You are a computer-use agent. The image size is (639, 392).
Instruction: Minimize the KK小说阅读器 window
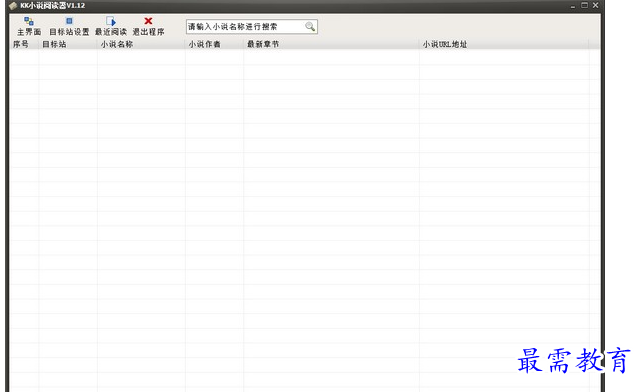(x=573, y=6)
